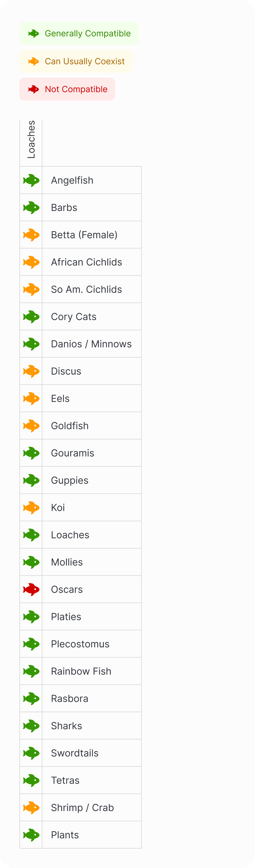Click the Plecostomus row label

click(x=80, y=644)
